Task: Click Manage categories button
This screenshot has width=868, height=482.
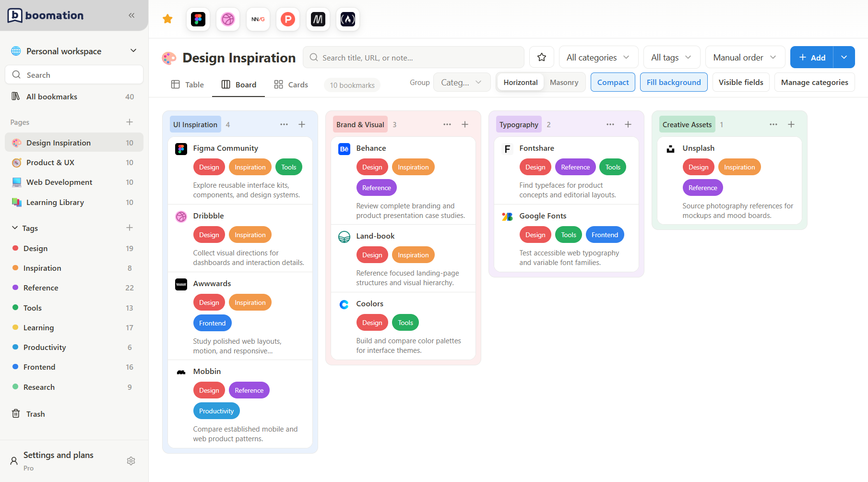Action: (814, 82)
